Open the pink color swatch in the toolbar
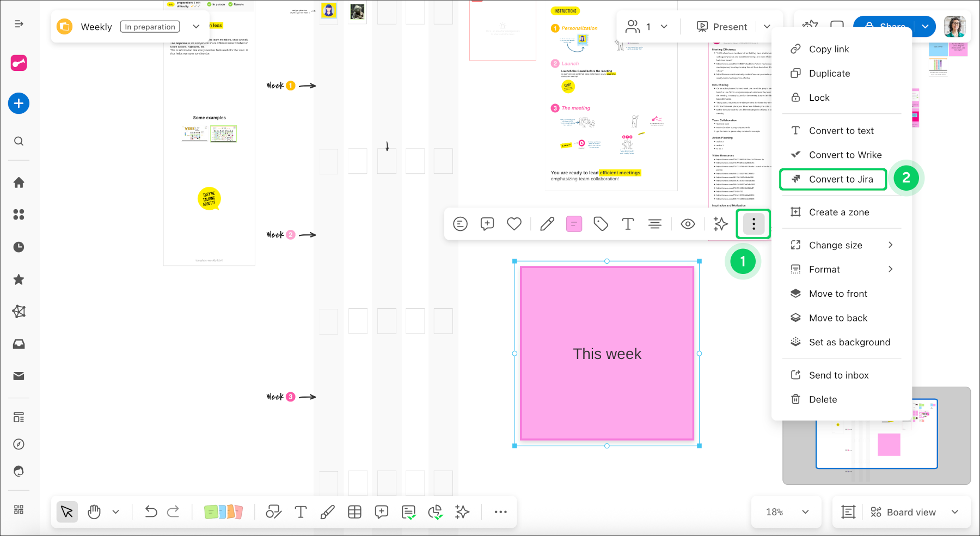Screen dimensions: 980x536 click(x=574, y=224)
